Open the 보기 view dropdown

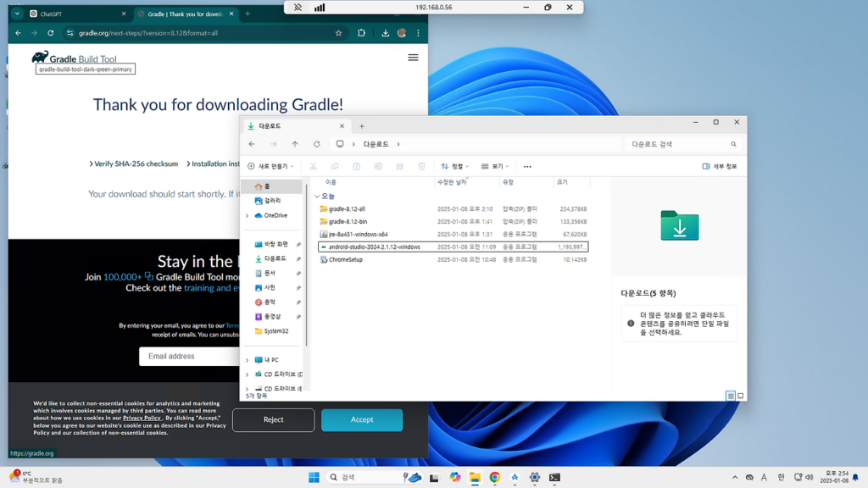tap(495, 167)
